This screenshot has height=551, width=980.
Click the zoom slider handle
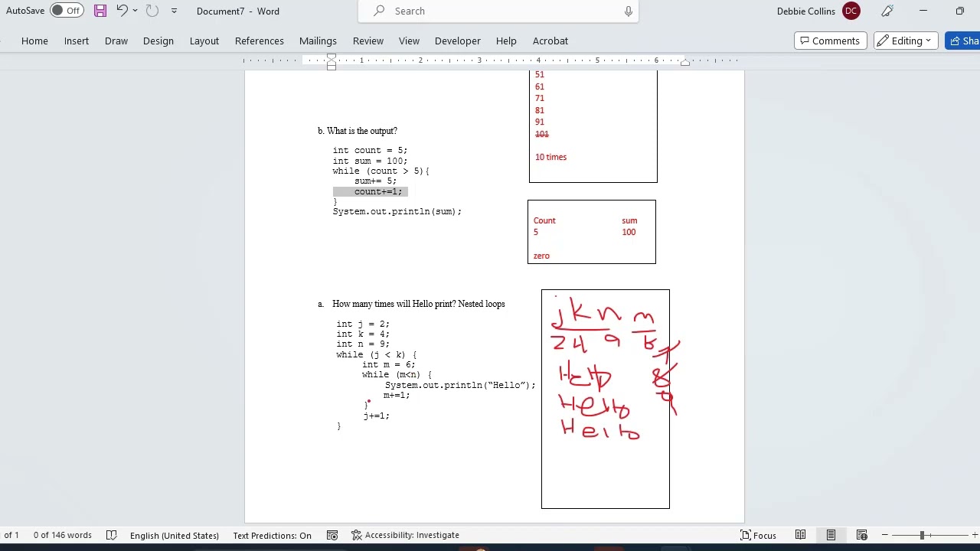pos(922,535)
